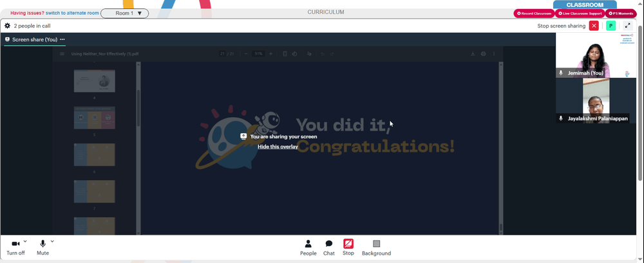Toggle PDF sidebar hamburger menu icon
The height and width of the screenshot is (263, 644).
(x=62, y=54)
